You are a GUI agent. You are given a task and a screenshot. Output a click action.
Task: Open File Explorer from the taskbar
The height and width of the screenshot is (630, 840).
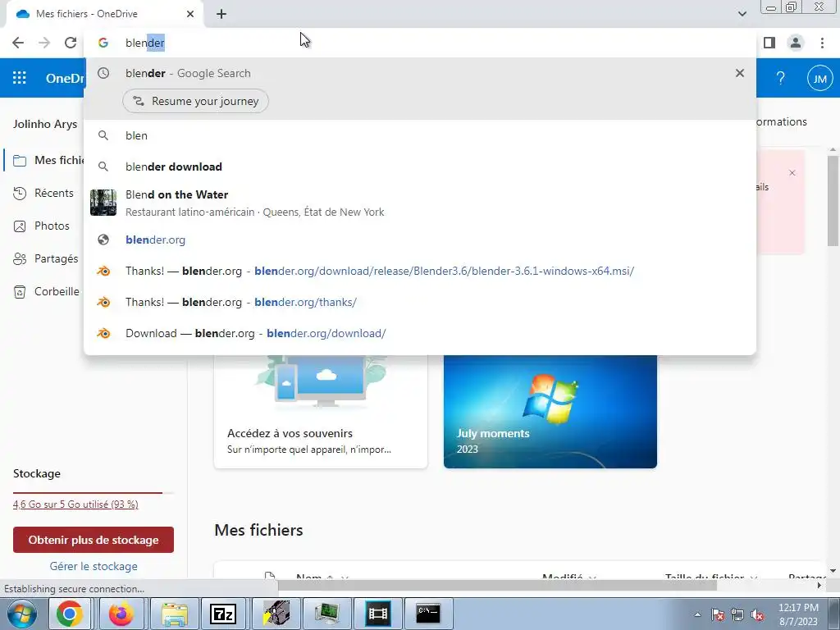[x=175, y=614]
